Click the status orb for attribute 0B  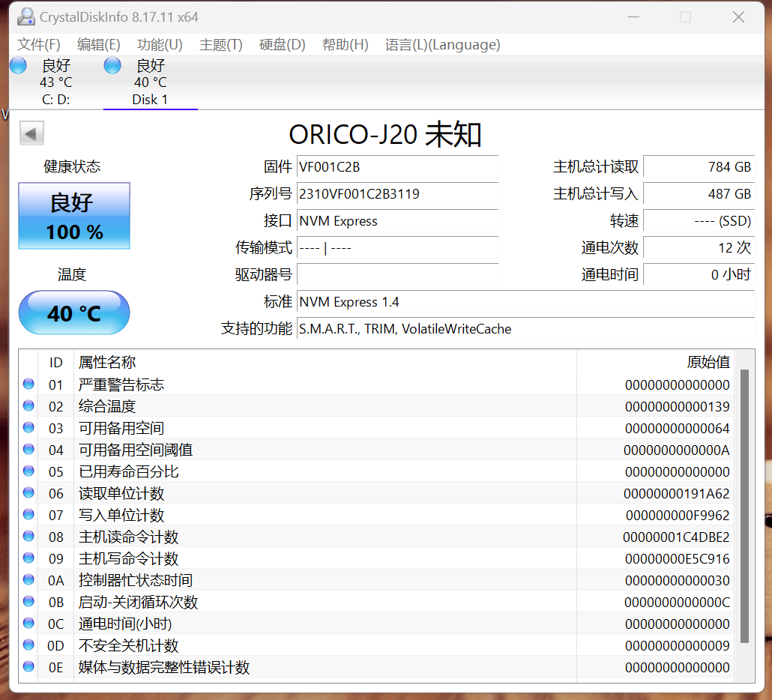coord(28,601)
